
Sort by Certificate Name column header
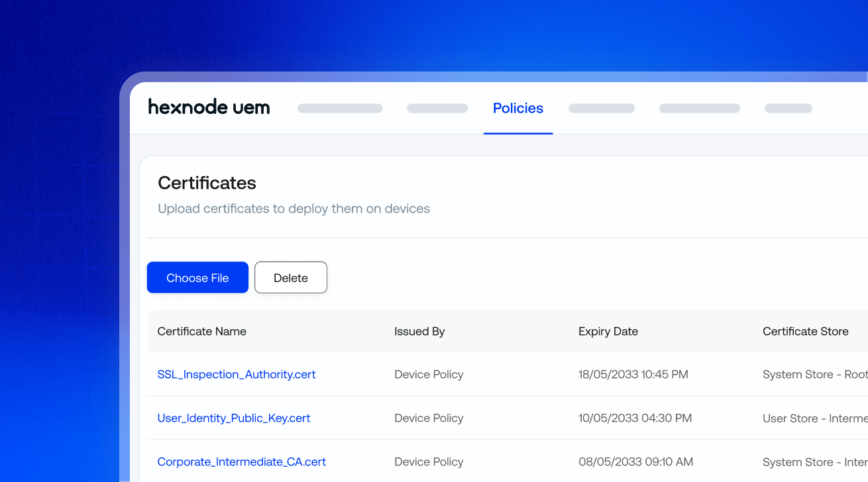click(202, 332)
